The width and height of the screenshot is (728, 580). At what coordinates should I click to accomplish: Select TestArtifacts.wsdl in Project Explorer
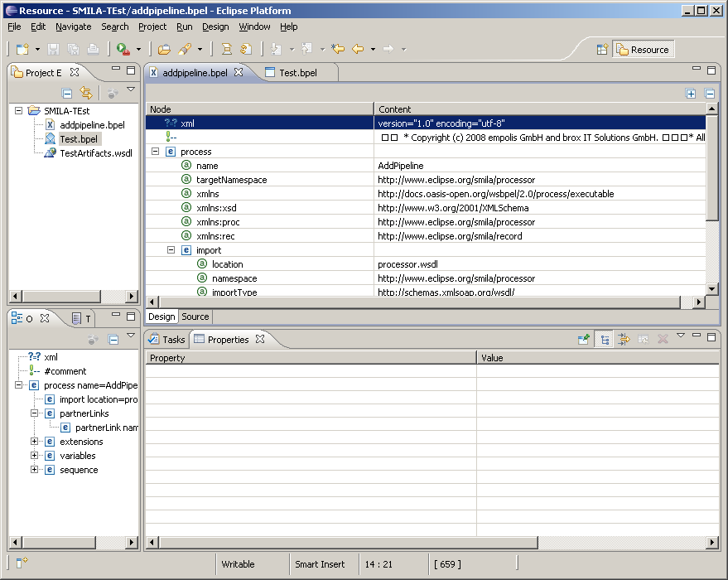95,153
